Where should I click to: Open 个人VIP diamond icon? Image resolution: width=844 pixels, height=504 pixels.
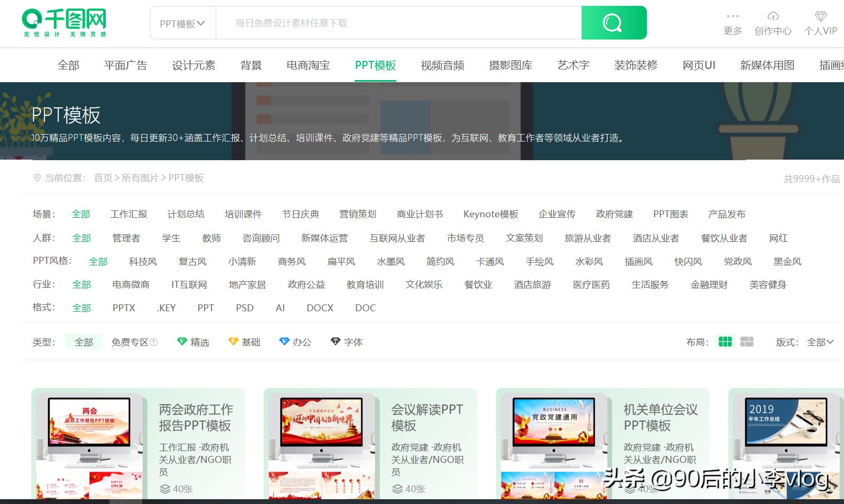[820, 16]
